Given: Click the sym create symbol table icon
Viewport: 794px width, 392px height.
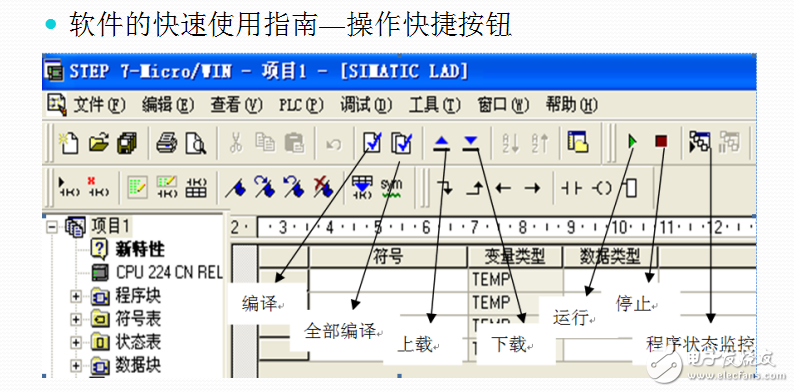Looking at the screenshot, I should pos(391,187).
